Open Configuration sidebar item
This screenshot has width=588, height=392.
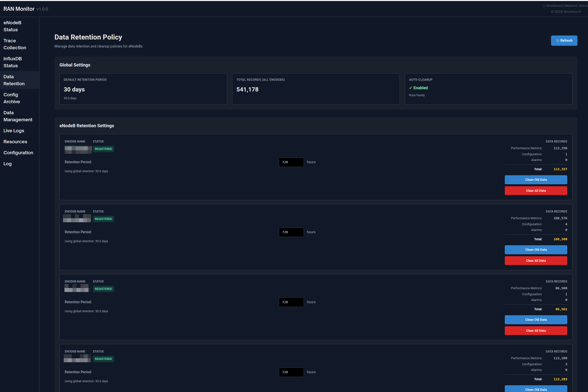(18, 152)
